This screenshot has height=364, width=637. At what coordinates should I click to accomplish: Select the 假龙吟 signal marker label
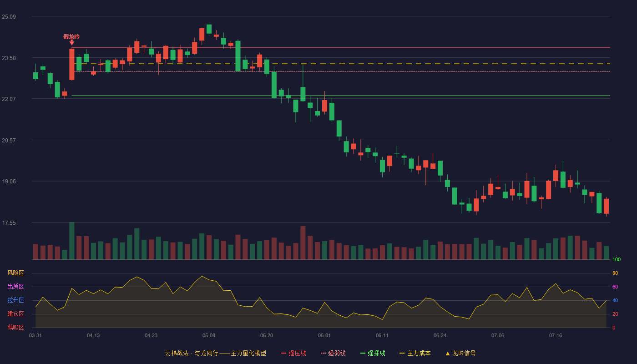(71, 37)
